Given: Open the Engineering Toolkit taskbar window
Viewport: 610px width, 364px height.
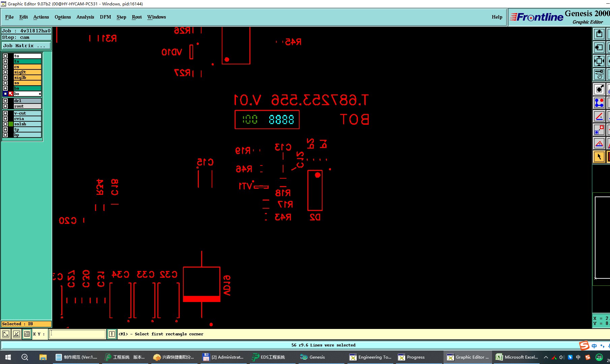Looking at the screenshot, I should [370, 357].
